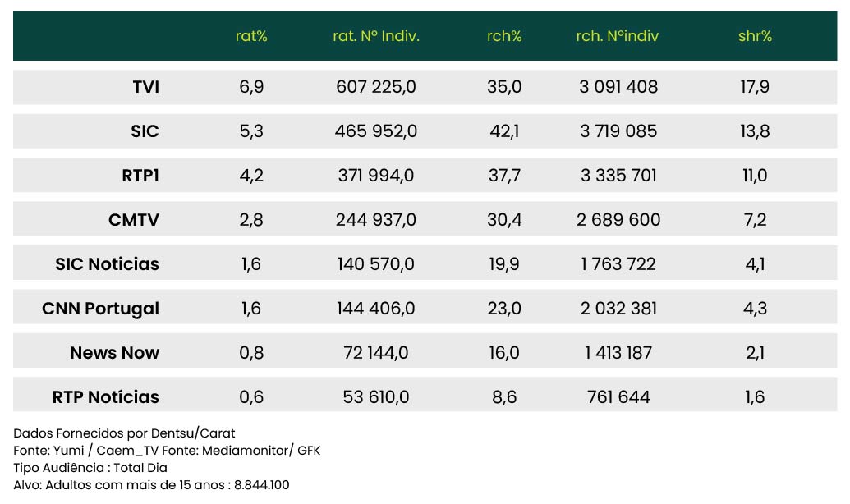Click CMTV's rating individuals 244 937,0
The width and height of the screenshot is (850, 504).
pos(376,220)
